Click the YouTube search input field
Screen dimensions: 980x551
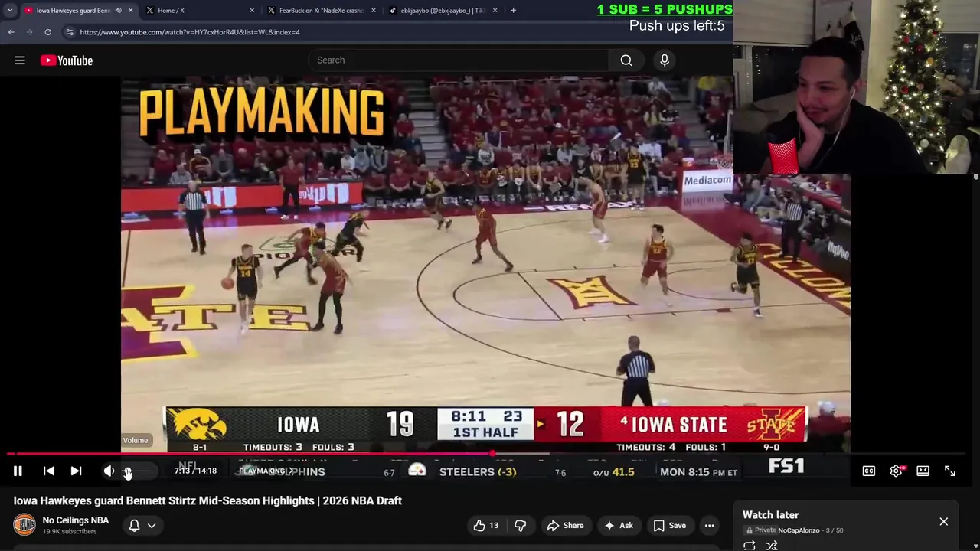pyautogui.click(x=458, y=60)
